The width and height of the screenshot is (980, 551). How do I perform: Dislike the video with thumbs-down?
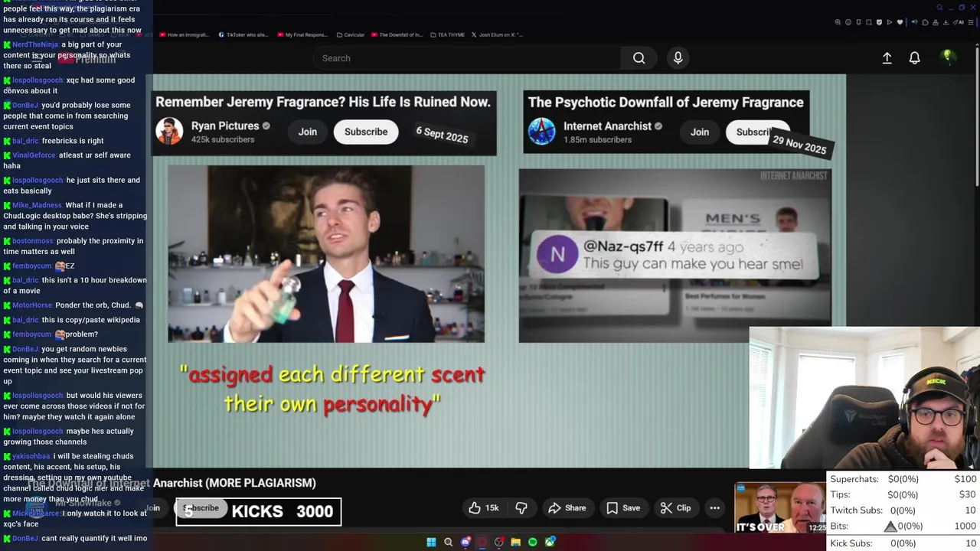coord(521,508)
